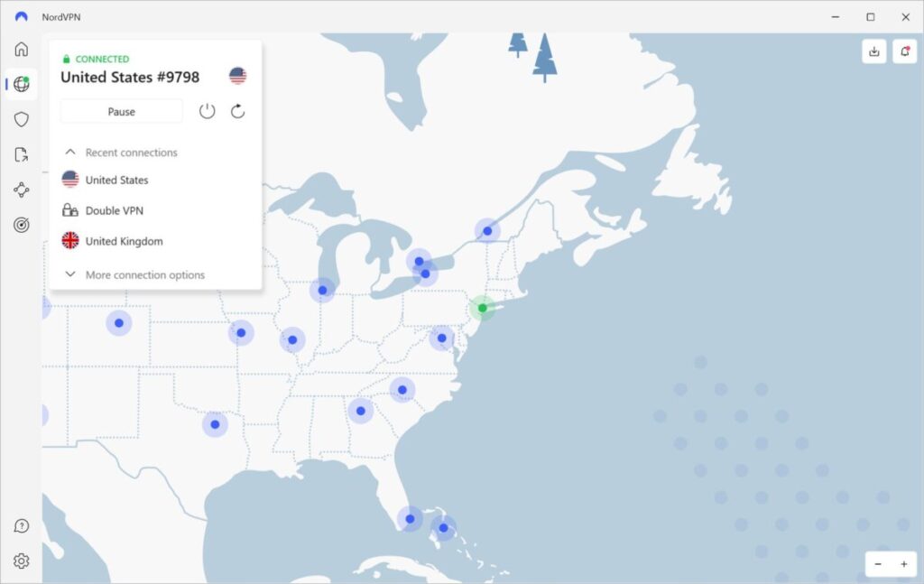
Task: Select the Atlanta server pin in Georgia
Action: (x=361, y=411)
